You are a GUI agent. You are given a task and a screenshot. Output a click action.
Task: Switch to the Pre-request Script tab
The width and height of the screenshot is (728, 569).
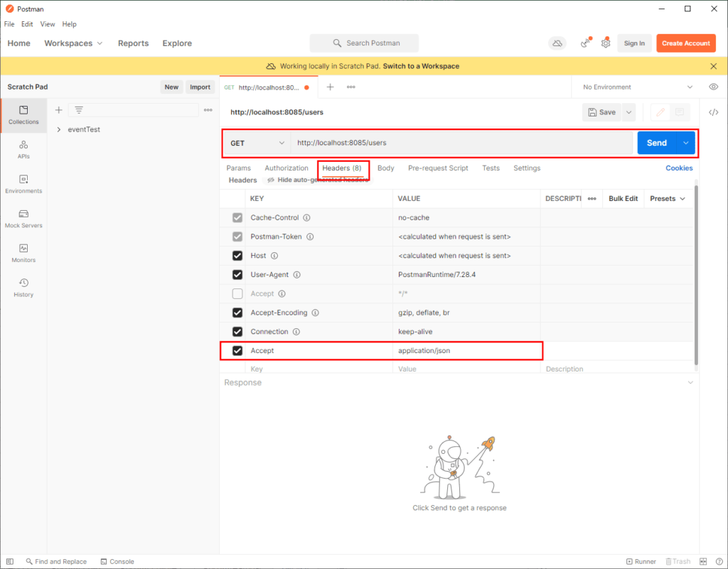point(438,168)
